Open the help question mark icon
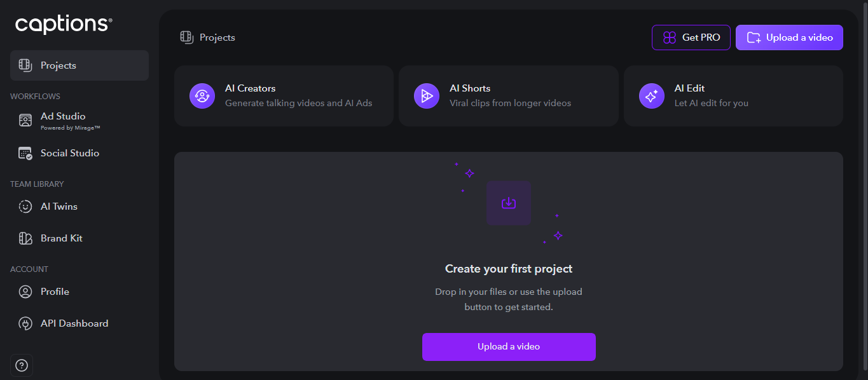This screenshot has height=380, width=868. pos(21,365)
